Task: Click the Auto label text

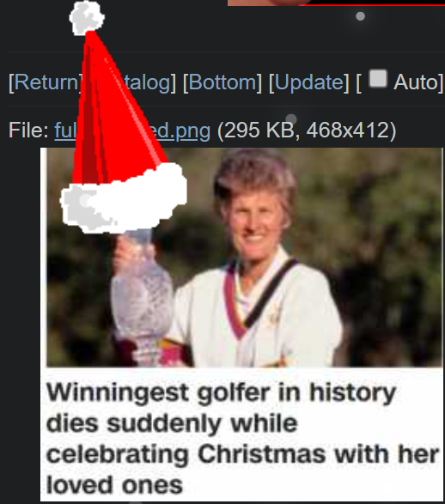Action: tap(416, 82)
